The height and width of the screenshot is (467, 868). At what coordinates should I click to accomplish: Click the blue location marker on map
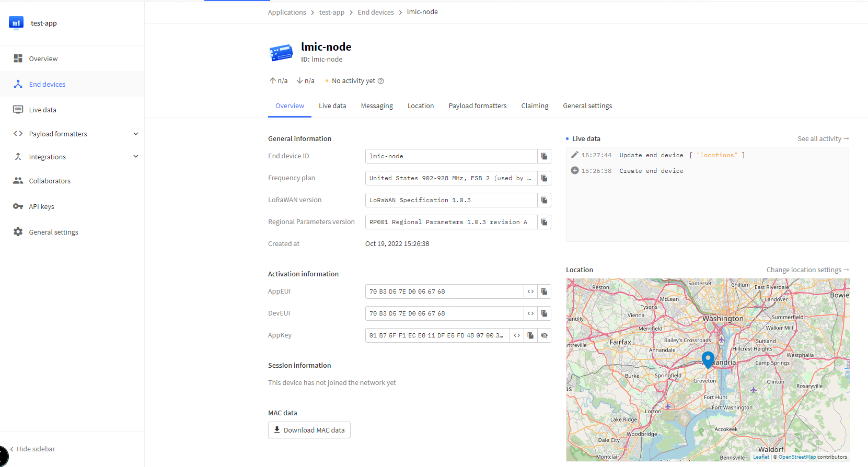tap(708, 359)
